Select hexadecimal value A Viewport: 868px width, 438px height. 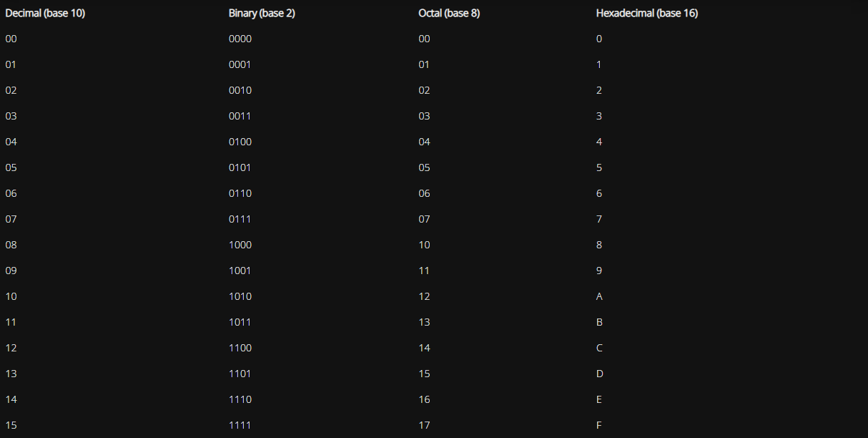point(599,296)
